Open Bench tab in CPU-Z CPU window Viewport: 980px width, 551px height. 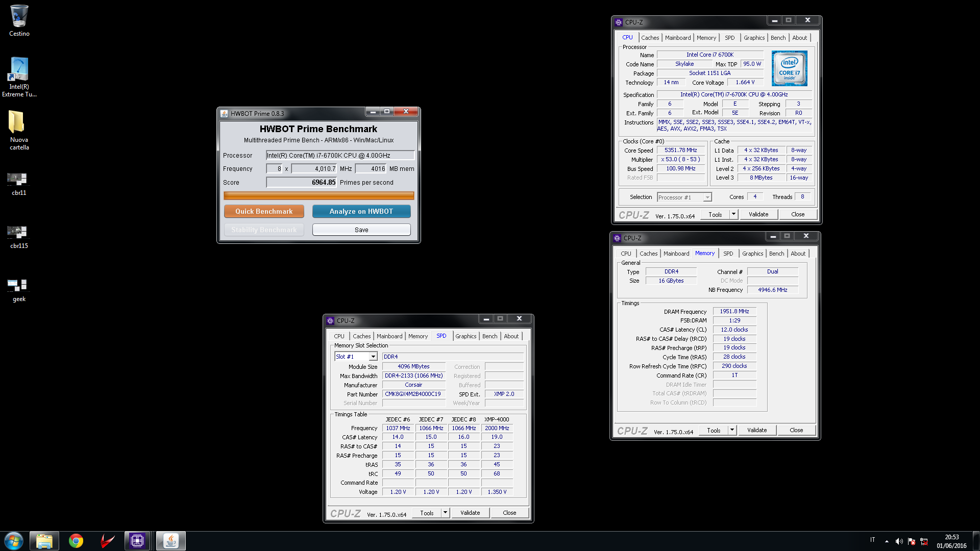click(x=778, y=38)
